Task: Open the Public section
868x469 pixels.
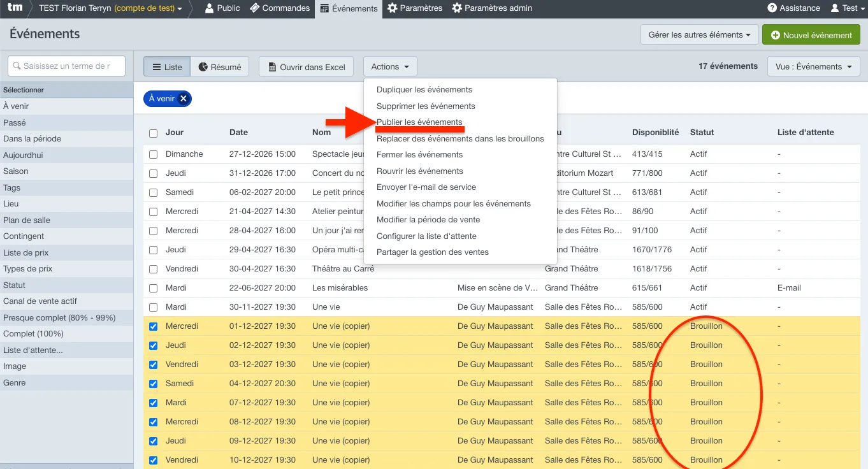Action: [x=222, y=8]
